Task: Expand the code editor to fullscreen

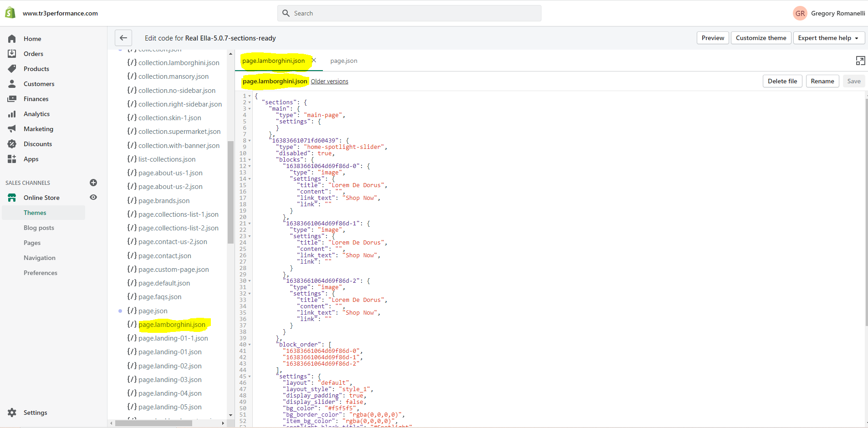Action: pyautogui.click(x=860, y=61)
